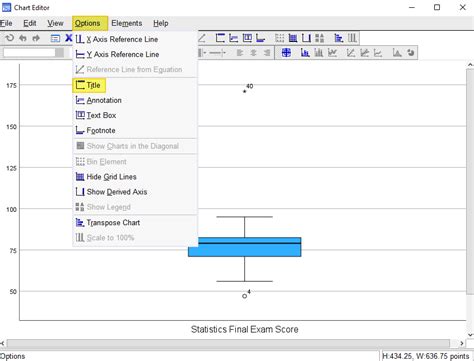The image size is (474, 361).
Task: Open the Elements menu
Action: tap(127, 23)
